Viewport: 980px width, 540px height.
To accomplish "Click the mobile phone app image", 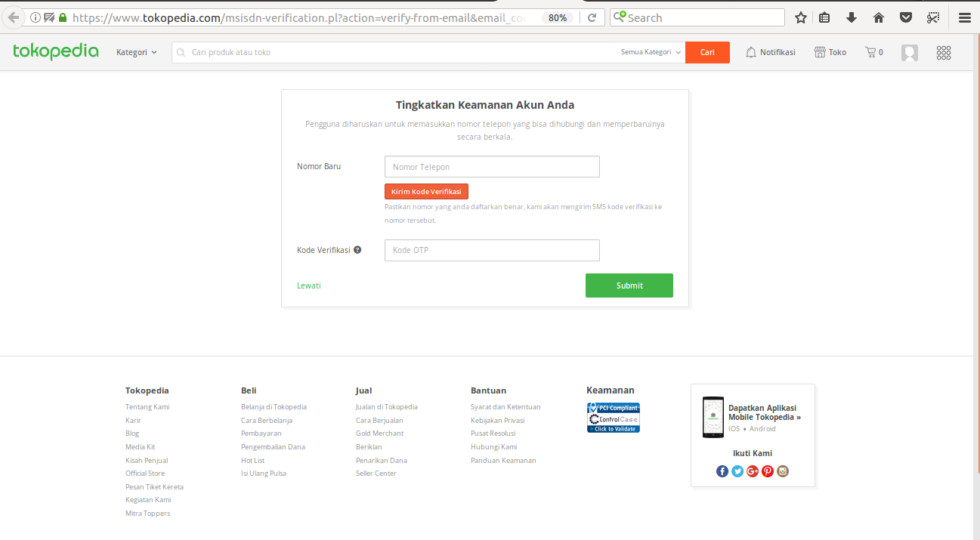I will (713, 417).
